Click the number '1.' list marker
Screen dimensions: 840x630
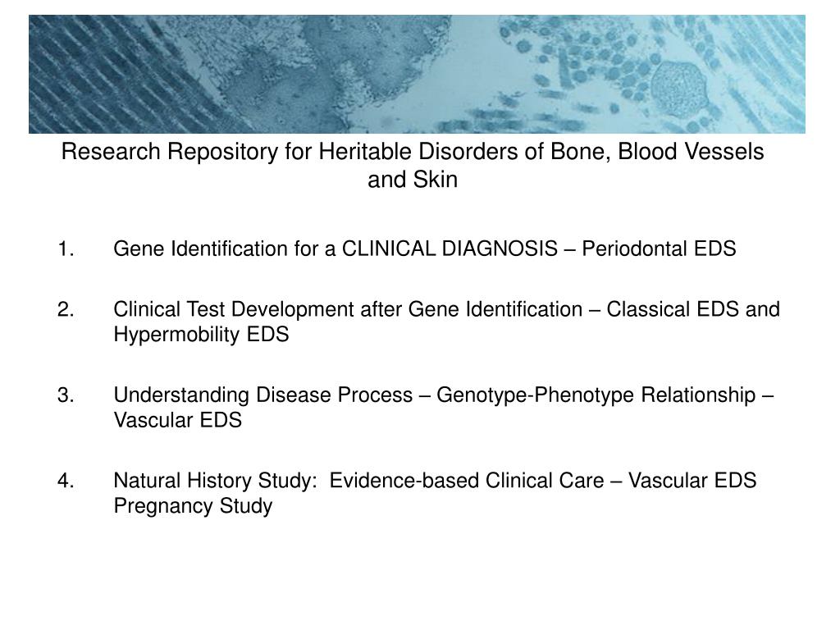(x=66, y=249)
